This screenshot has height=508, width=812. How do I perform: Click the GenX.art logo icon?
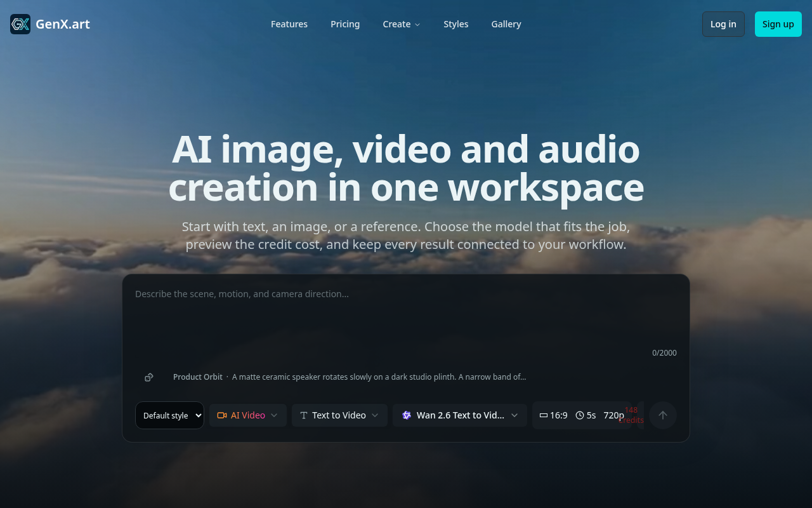point(20,24)
